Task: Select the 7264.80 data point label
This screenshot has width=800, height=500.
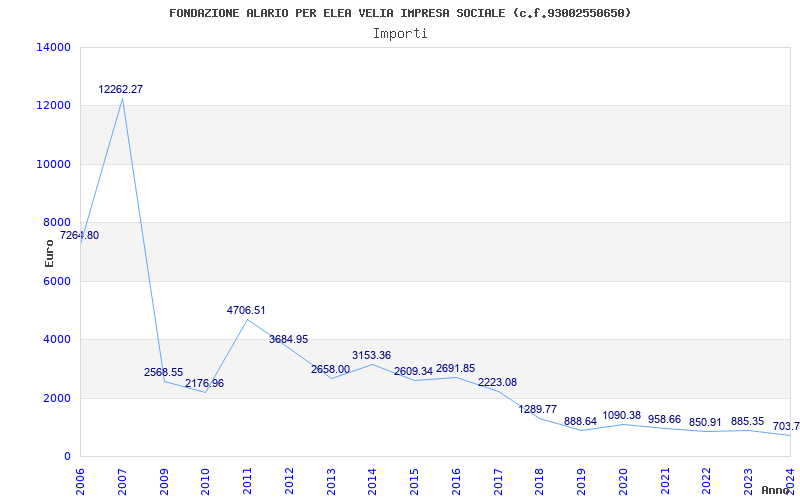Action: 80,236
